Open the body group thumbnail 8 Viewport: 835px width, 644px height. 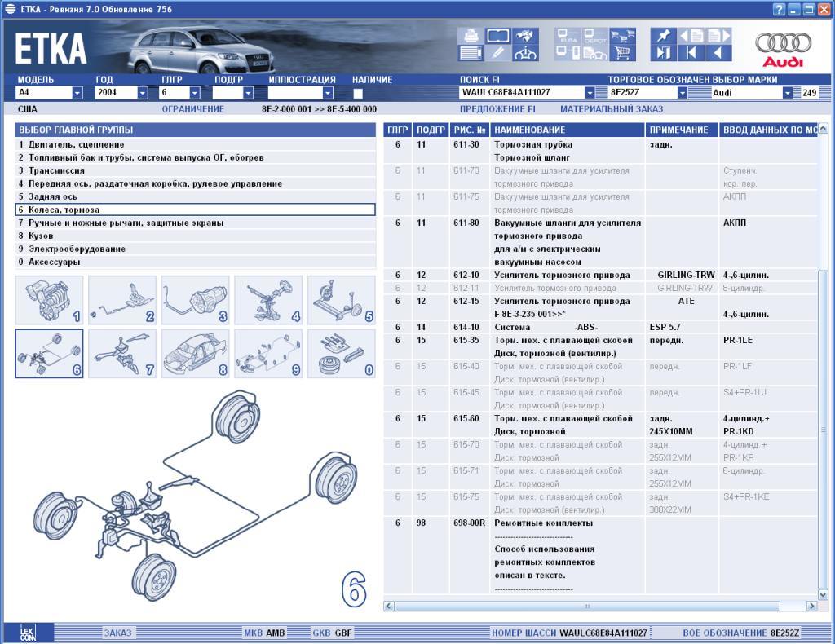[195, 353]
